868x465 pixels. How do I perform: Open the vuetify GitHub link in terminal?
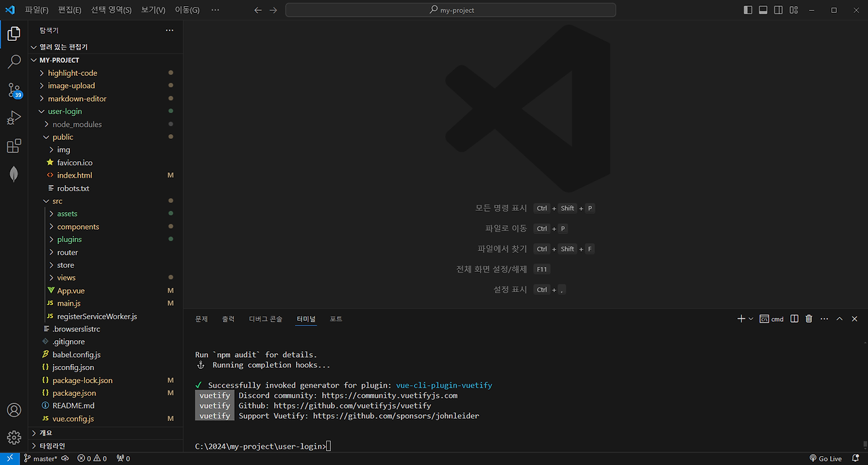352,405
